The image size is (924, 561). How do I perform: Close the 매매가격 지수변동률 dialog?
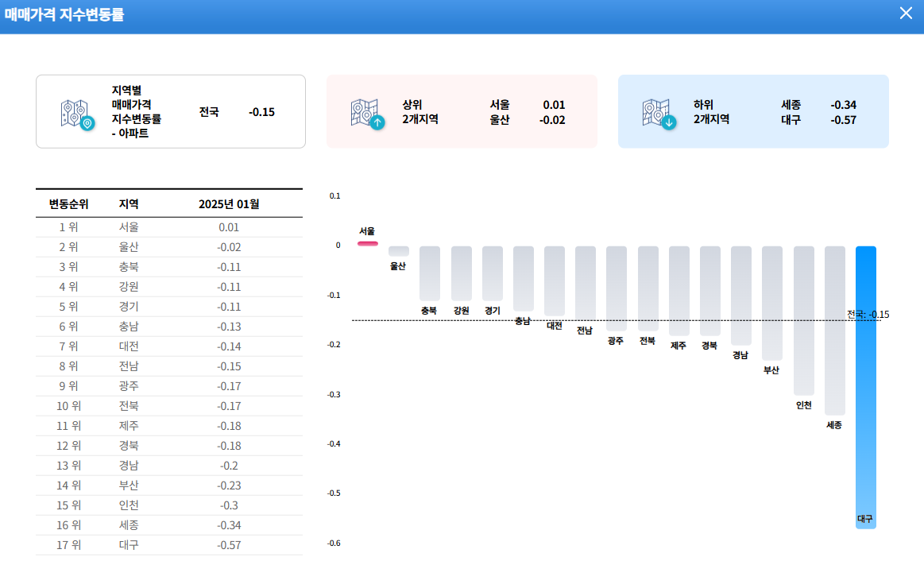point(905,13)
